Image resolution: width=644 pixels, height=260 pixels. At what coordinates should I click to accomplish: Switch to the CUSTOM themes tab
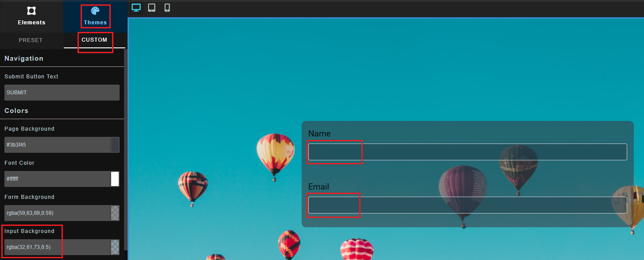(x=94, y=40)
